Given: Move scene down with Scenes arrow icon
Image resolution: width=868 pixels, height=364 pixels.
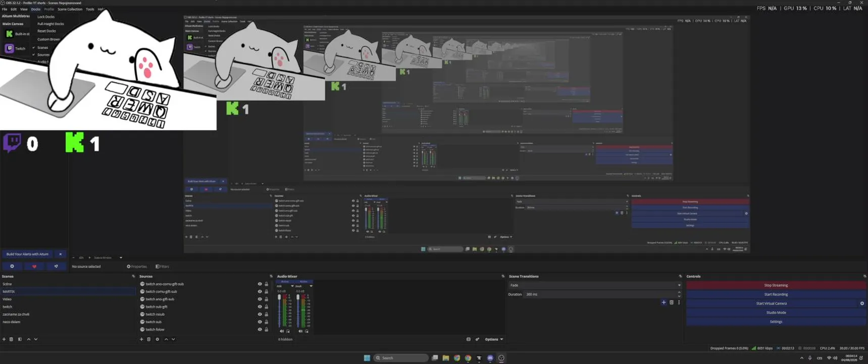Looking at the screenshot, I should [36, 339].
